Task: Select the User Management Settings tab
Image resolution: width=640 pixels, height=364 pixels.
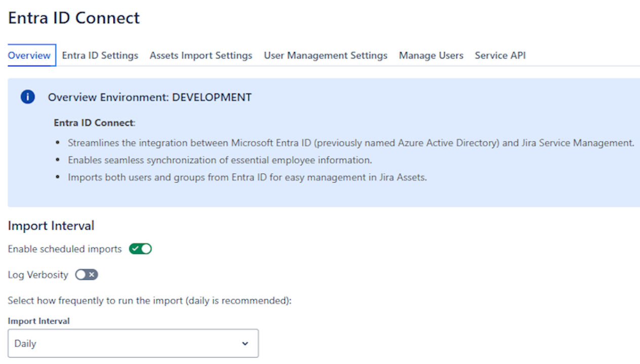Action: [326, 56]
